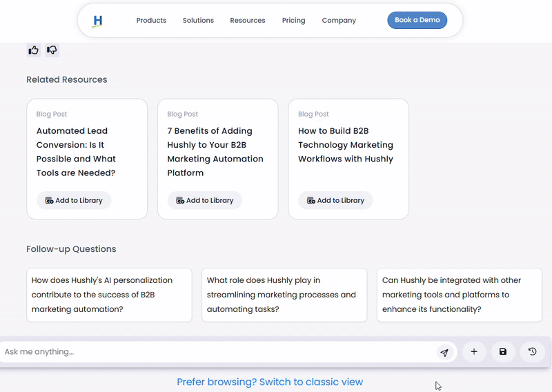Open the Solutions menu
The image size is (552, 392).
tap(198, 21)
